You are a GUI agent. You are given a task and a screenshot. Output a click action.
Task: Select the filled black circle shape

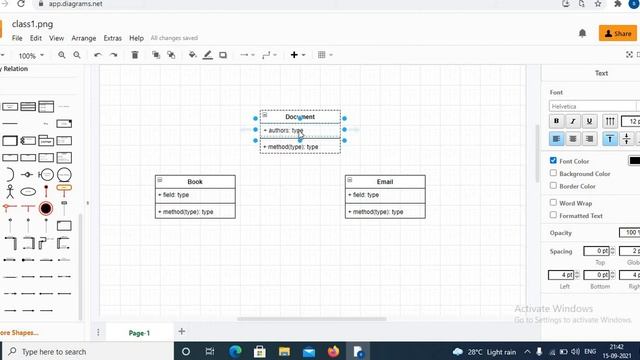(46, 209)
